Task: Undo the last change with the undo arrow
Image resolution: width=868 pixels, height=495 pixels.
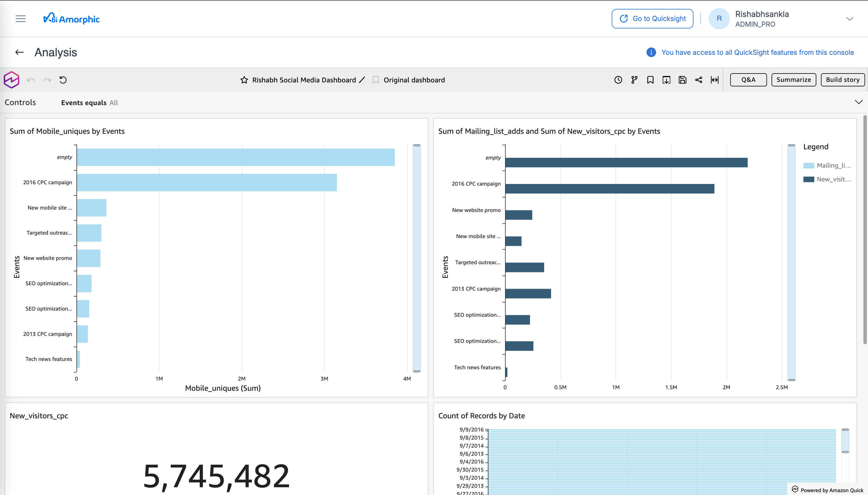Action: coord(31,80)
